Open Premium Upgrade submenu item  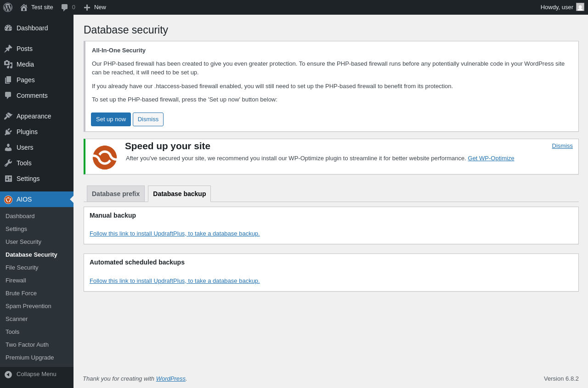coord(30,357)
